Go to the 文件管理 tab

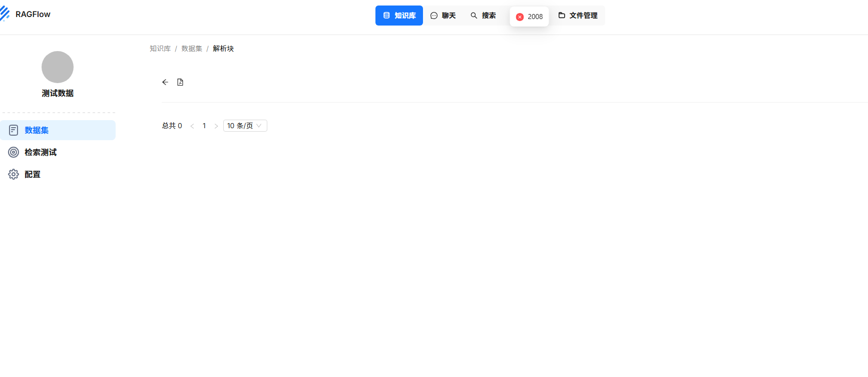pos(578,16)
